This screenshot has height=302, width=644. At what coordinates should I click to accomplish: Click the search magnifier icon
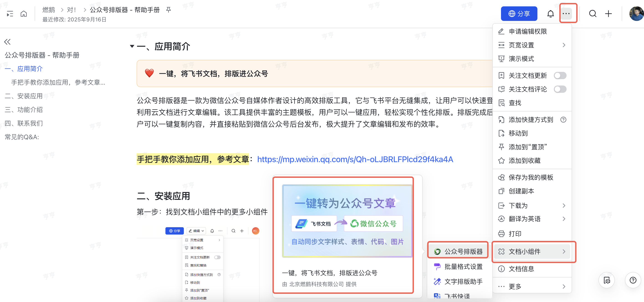pyautogui.click(x=593, y=14)
